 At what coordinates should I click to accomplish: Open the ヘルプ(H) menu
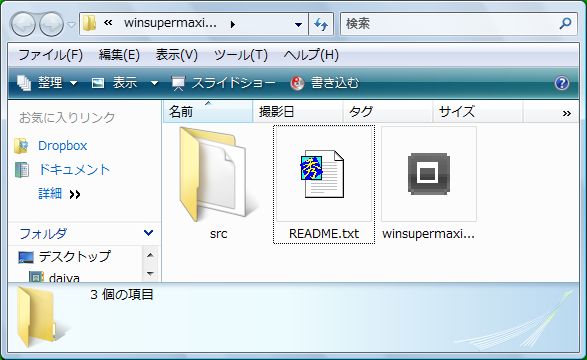(311, 55)
